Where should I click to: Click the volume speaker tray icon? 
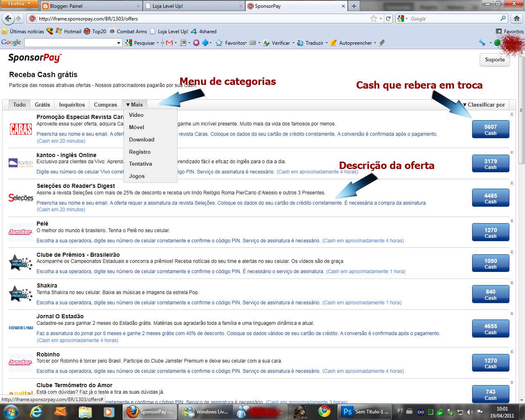click(470, 412)
